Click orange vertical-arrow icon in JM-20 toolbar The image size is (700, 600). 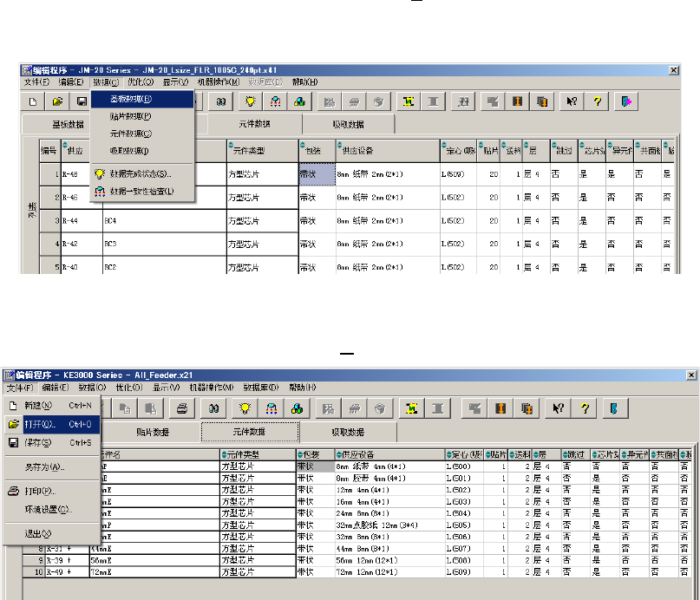tap(518, 101)
